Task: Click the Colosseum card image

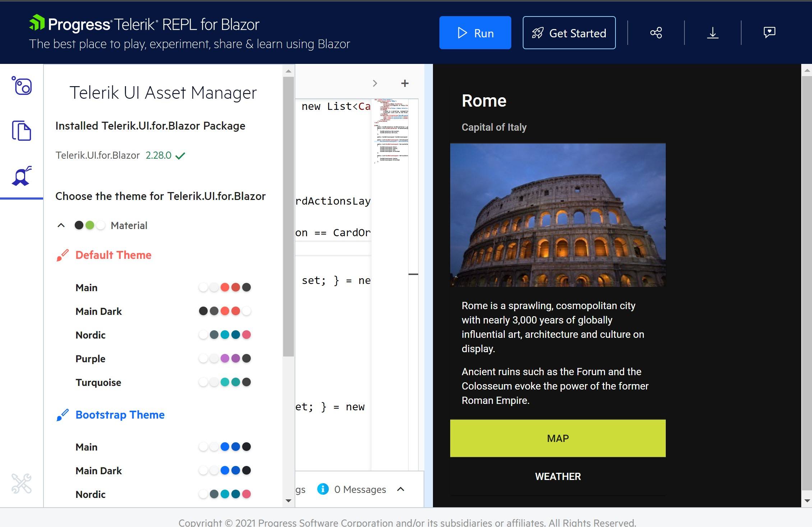Action: (x=558, y=215)
